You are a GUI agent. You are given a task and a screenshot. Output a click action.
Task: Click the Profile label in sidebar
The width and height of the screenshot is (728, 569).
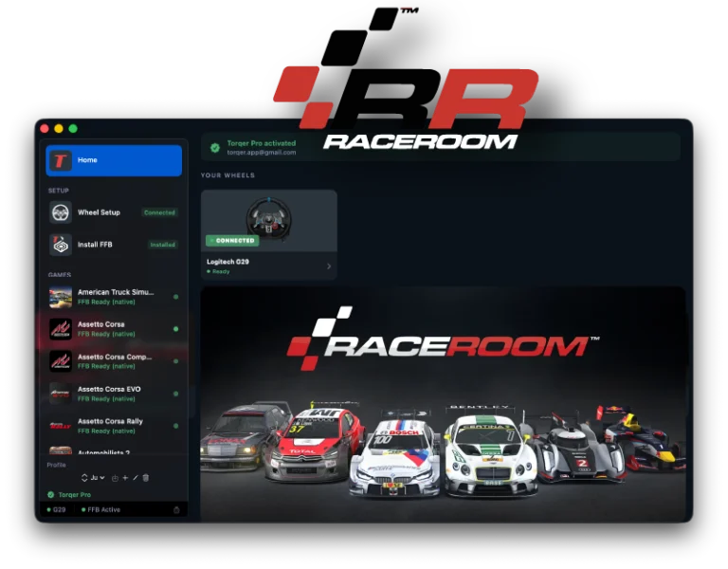[56, 465]
